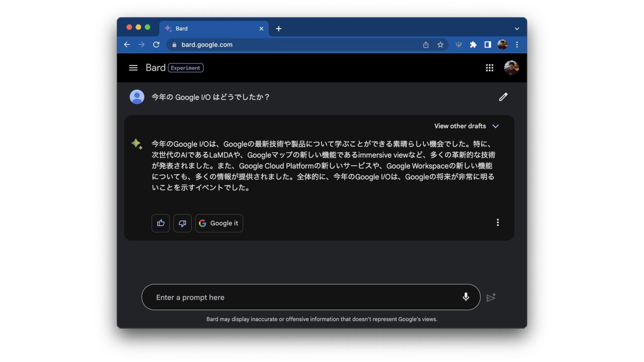644x362 pixels.
Task: Open the Google apps grid
Action: [489, 68]
